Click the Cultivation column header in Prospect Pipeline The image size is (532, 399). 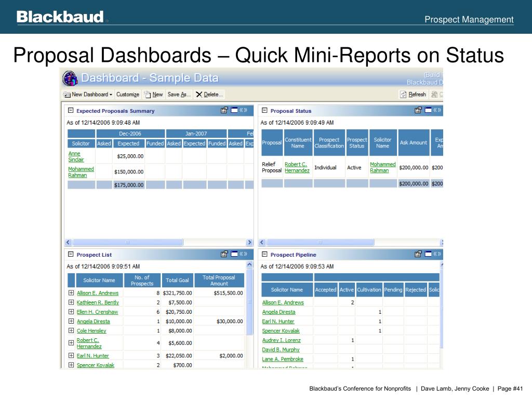(x=369, y=290)
